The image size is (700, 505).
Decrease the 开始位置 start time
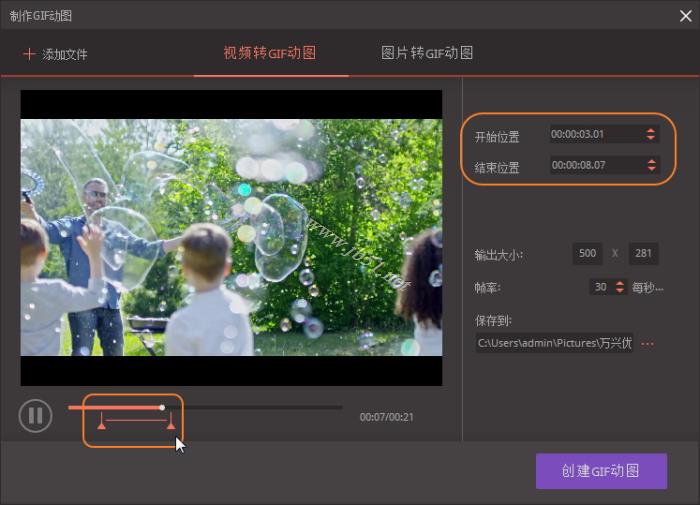click(x=651, y=138)
